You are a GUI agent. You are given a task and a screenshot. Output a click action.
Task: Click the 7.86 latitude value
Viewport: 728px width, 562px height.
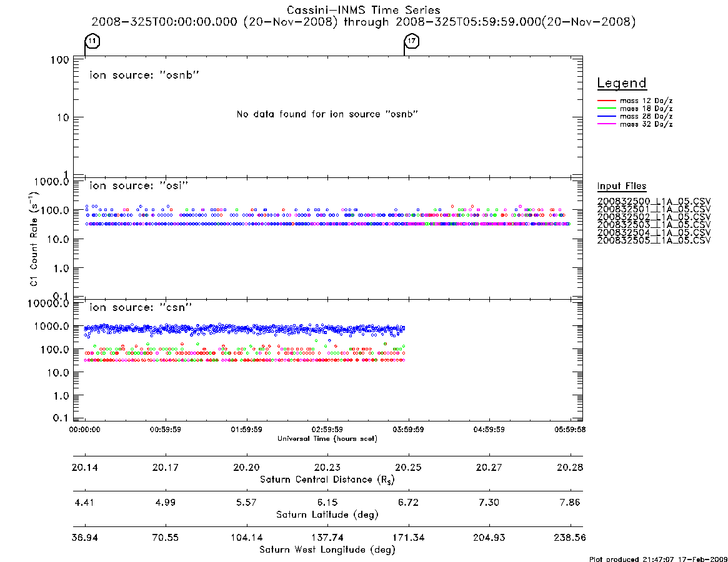pyautogui.click(x=570, y=503)
